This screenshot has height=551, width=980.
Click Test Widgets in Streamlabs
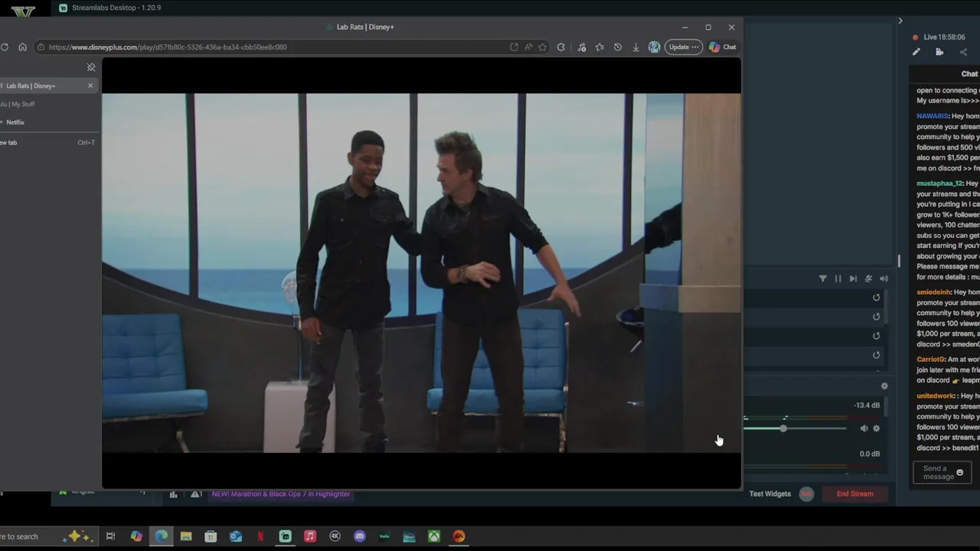coord(769,494)
